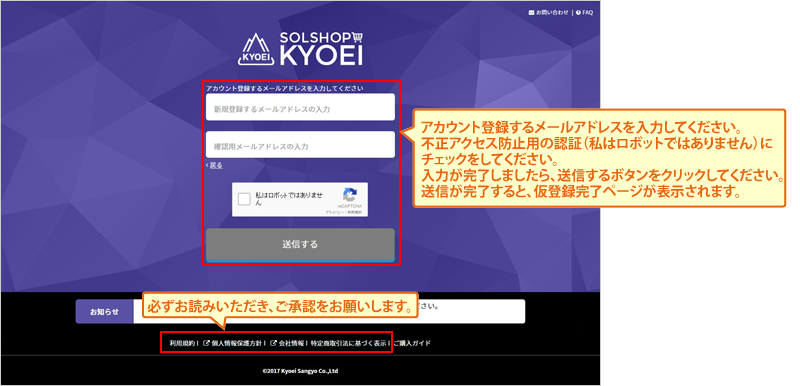
Task: Open the お問い合わせ contact link
Action: (x=552, y=12)
